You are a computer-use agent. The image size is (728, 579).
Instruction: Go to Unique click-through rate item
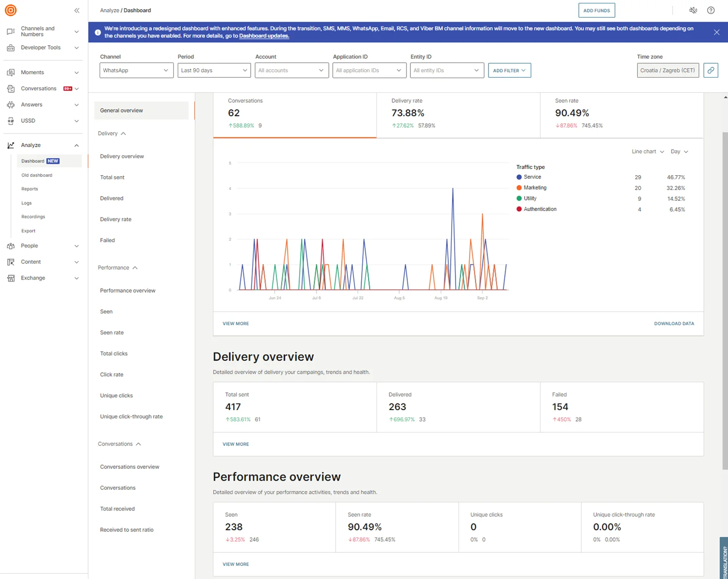coord(131,416)
